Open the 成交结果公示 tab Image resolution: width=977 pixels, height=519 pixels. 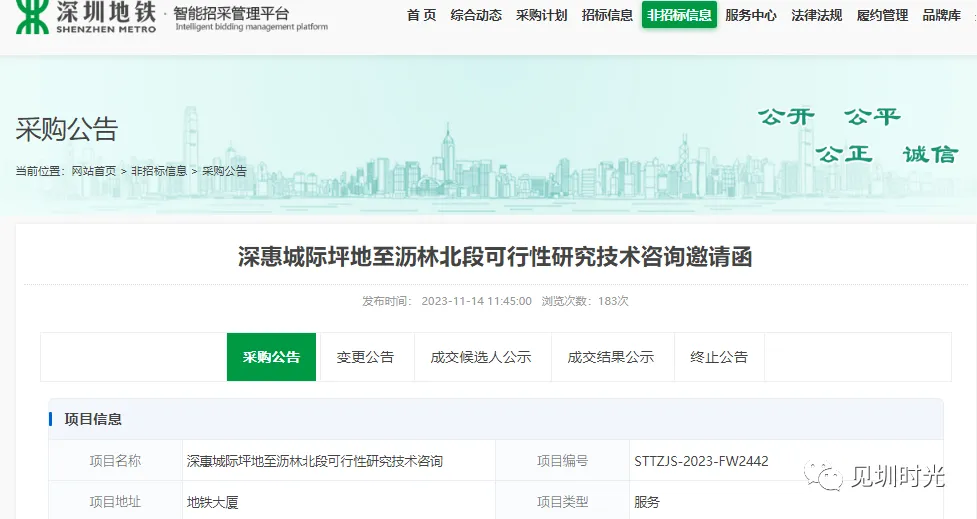(610, 357)
